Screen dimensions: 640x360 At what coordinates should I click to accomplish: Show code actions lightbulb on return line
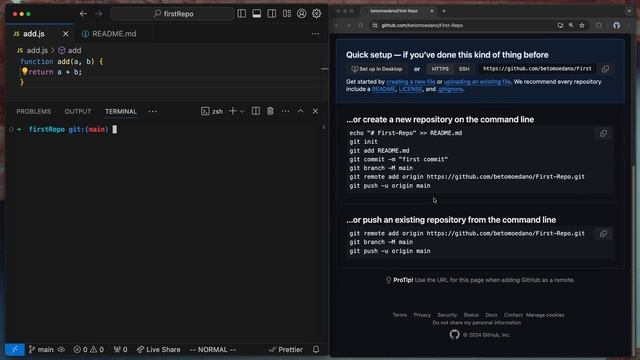[x=24, y=71]
